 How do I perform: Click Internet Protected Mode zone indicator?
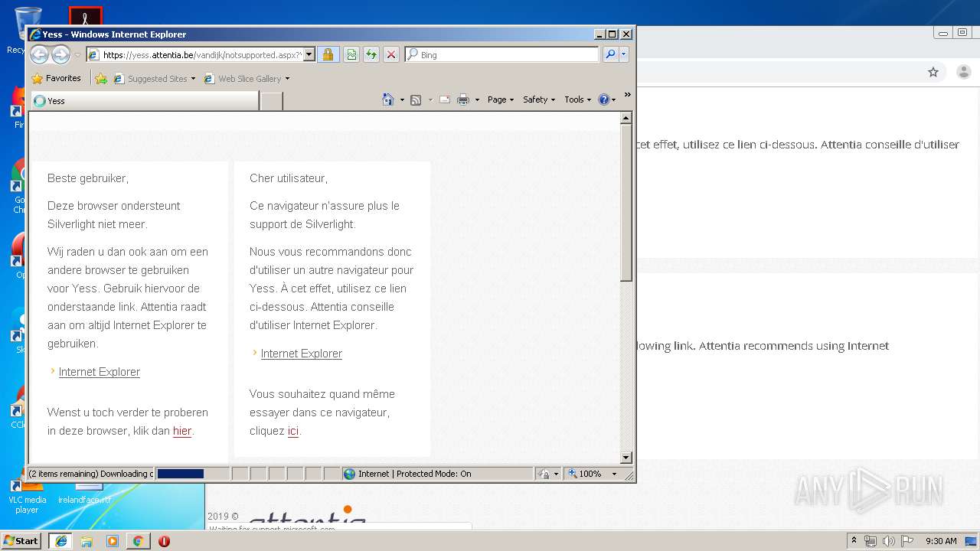coord(437,474)
